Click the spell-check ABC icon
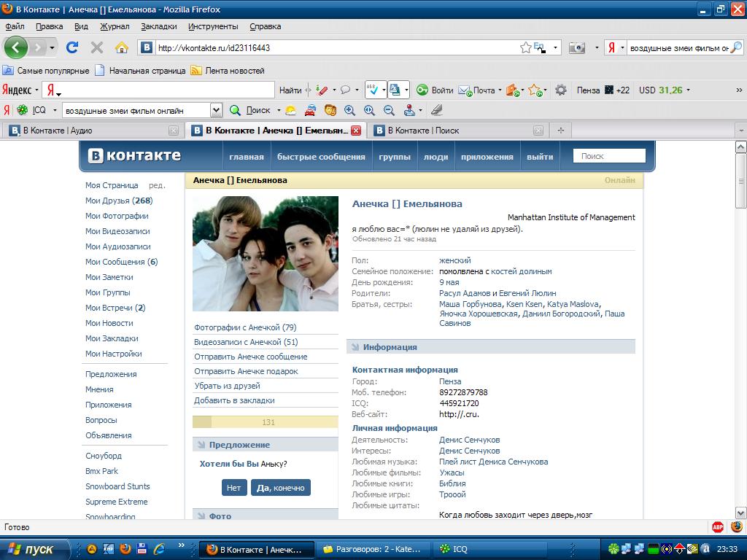 [373, 90]
